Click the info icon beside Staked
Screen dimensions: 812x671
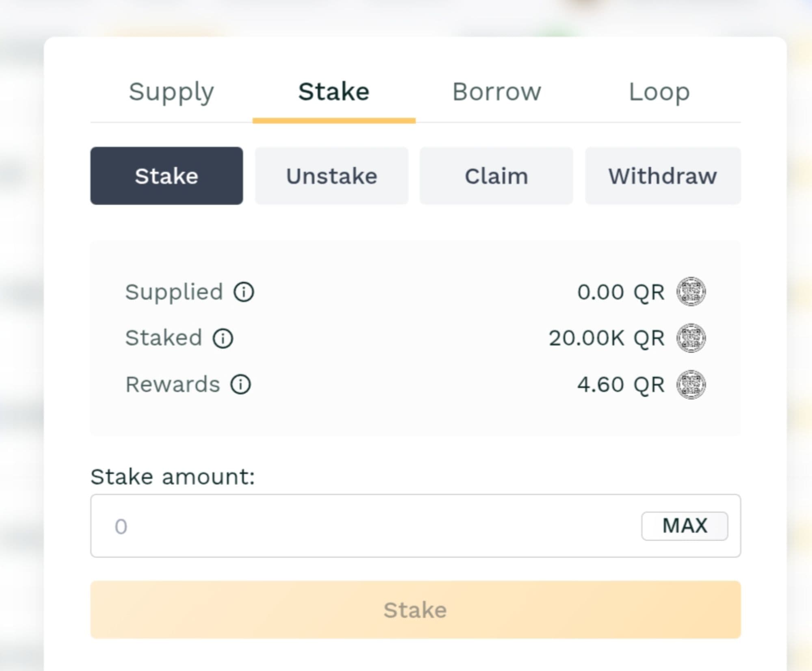(x=223, y=338)
